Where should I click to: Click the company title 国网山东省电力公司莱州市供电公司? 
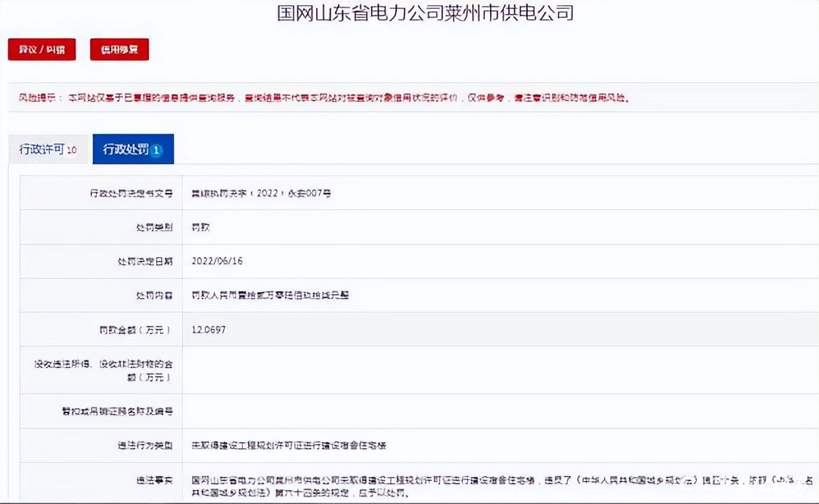425,13
